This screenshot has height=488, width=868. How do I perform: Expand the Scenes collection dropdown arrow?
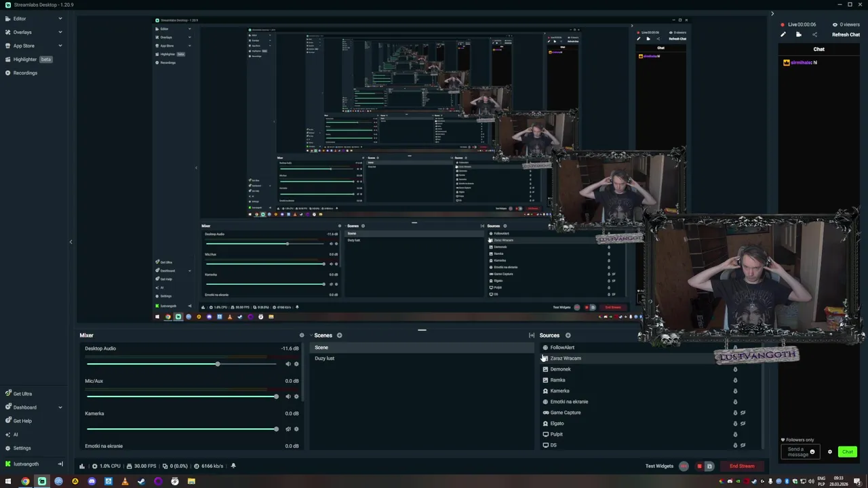pos(310,335)
